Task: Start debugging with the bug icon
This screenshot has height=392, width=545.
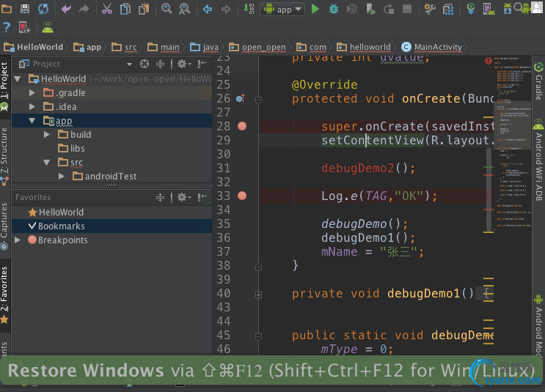Action: [x=334, y=9]
